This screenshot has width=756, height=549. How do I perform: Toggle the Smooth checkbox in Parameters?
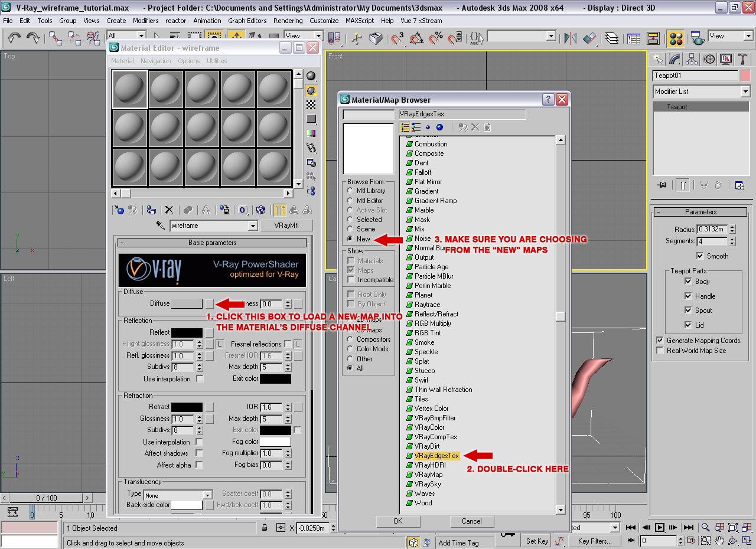[699, 256]
